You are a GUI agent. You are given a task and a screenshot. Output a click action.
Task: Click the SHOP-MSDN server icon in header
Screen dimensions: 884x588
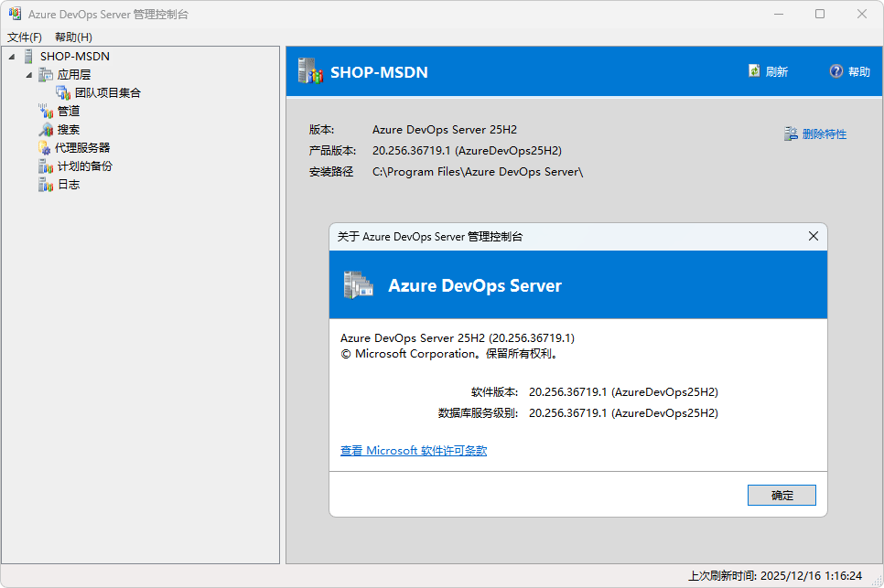click(311, 71)
